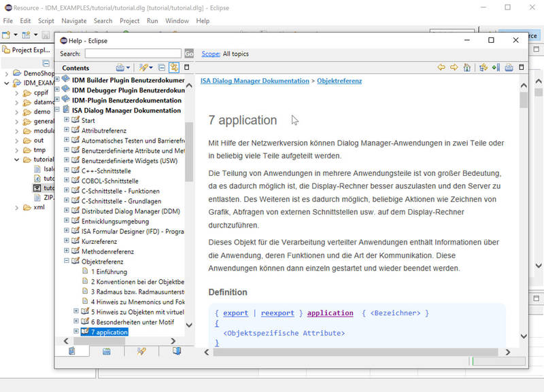Click the help content horizontal scrollbar thumb
This screenshot has height=392, width=544.
[356, 352]
